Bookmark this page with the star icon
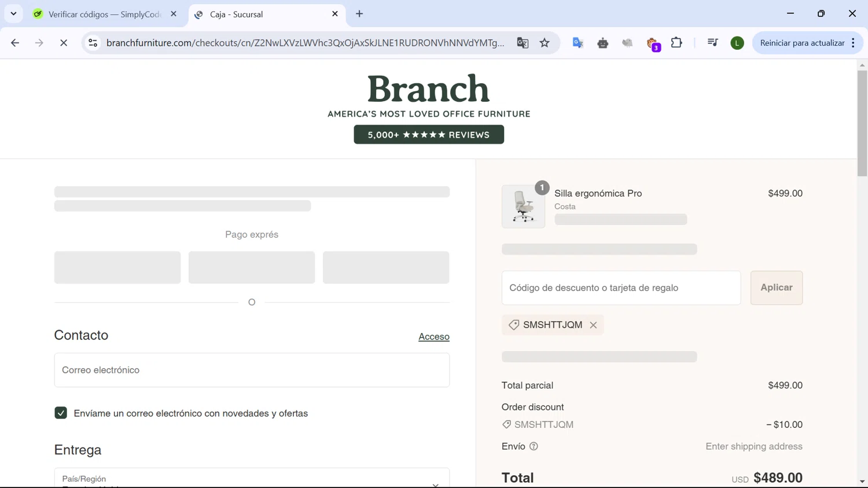 tap(545, 43)
